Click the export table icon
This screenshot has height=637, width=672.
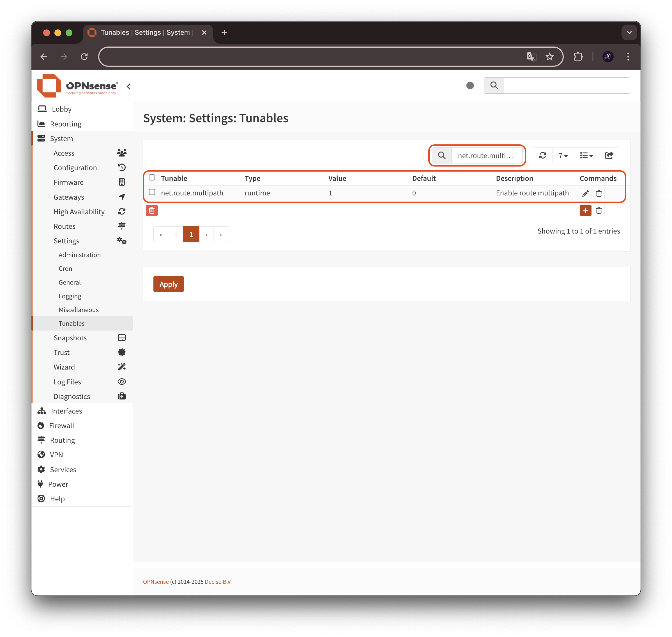click(609, 156)
